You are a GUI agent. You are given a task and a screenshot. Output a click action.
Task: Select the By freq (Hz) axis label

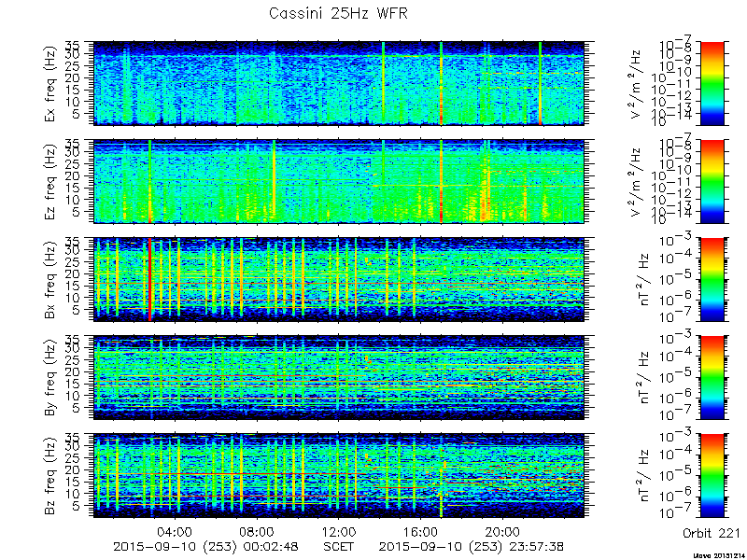51,378
